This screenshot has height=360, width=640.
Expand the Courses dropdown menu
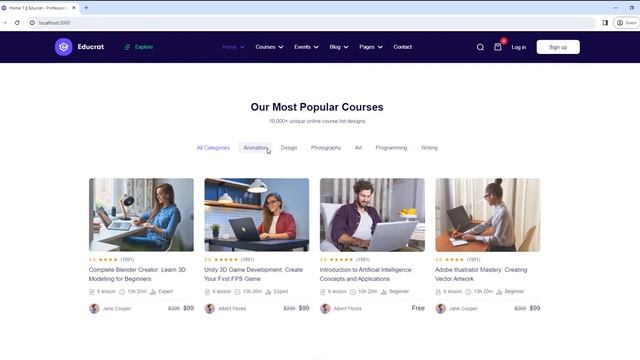(x=269, y=47)
